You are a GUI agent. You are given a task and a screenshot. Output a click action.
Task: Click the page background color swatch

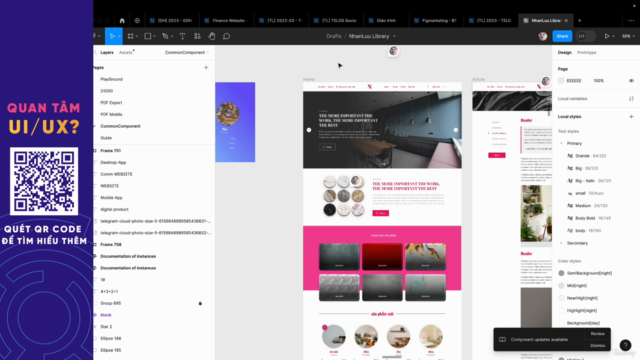561,81
